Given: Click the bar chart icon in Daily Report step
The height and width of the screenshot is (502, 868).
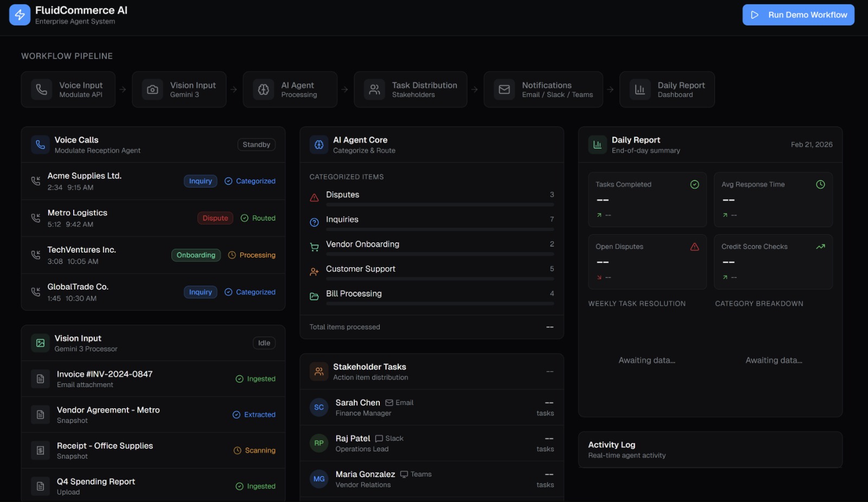Looking at the screenshot, I should [x=640, y=89].
